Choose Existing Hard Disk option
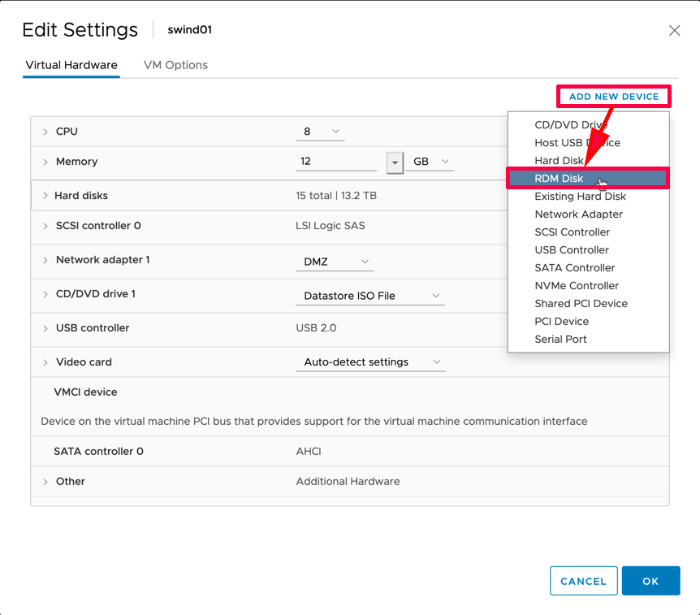This screenshot has height=615, width=700. [x=589, y=196]
